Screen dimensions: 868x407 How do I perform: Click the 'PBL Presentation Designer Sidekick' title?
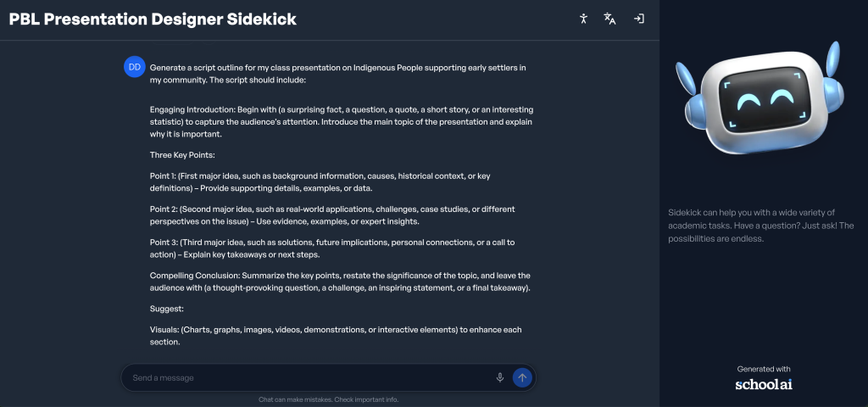[153, 19]
